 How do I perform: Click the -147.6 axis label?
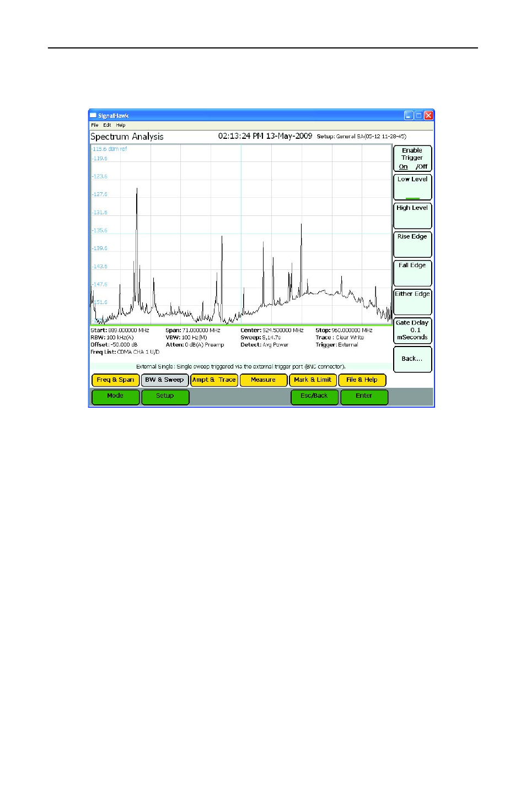click(x=100, y=285)
